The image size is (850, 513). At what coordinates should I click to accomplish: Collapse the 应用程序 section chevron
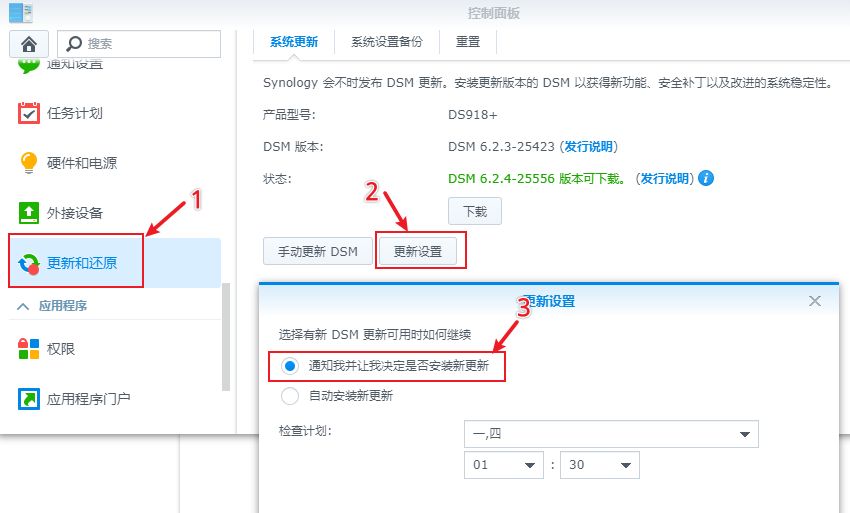click(x=23, y=306)
